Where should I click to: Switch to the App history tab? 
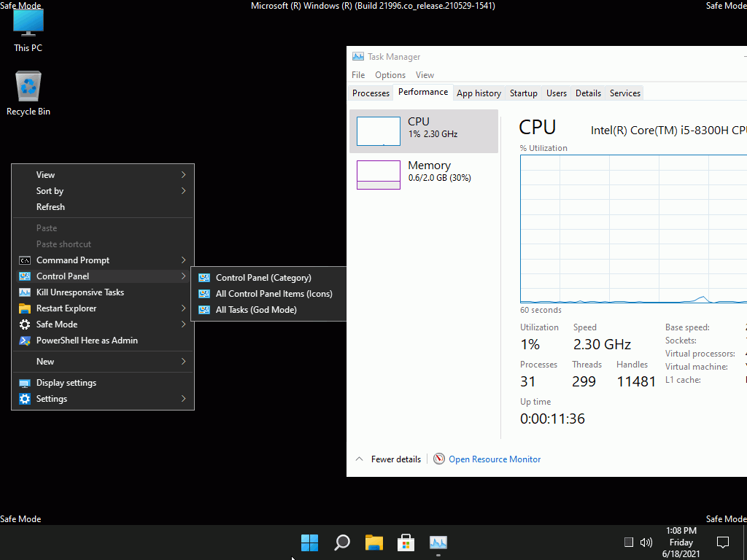pos(479,93)
